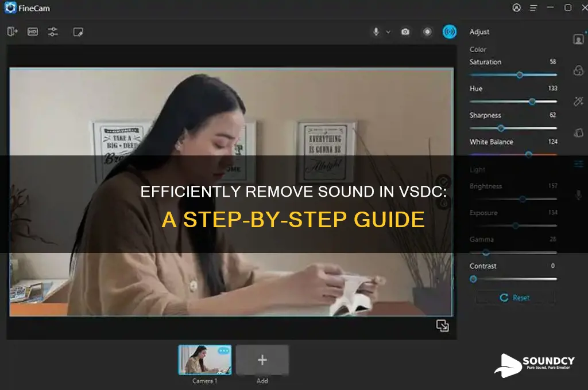Viewport: 588px width, 390px height.
Task: Open the content/scenes sidebar icon
Action: point(579,132)
